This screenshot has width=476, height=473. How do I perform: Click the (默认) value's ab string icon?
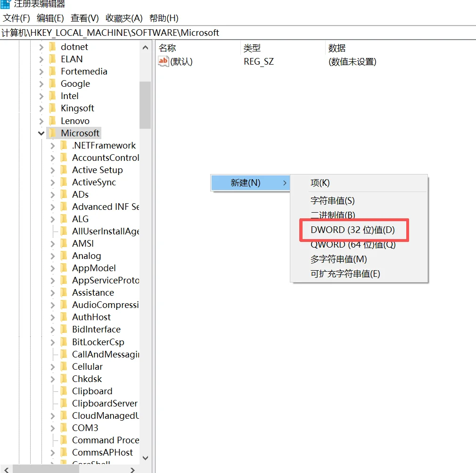pos(163,61)
